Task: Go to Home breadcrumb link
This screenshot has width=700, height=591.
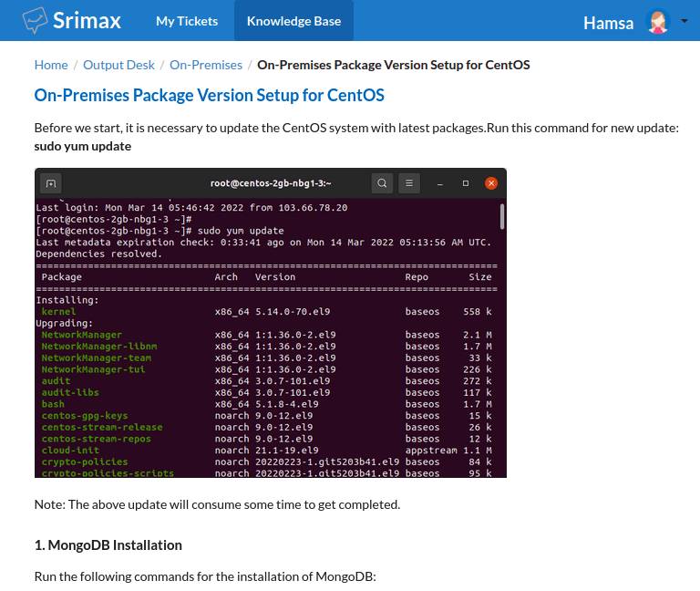Action: click(51, 65)
